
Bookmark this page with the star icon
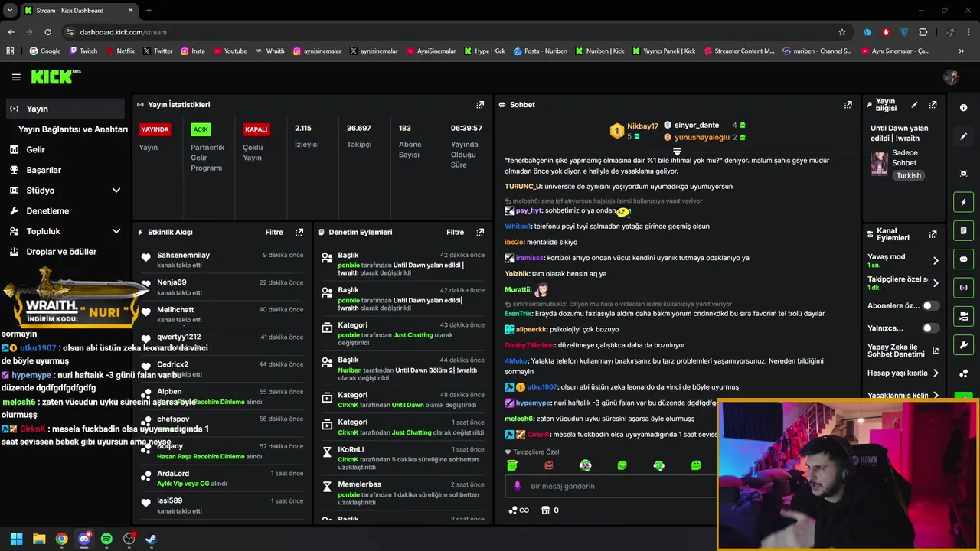842,32
